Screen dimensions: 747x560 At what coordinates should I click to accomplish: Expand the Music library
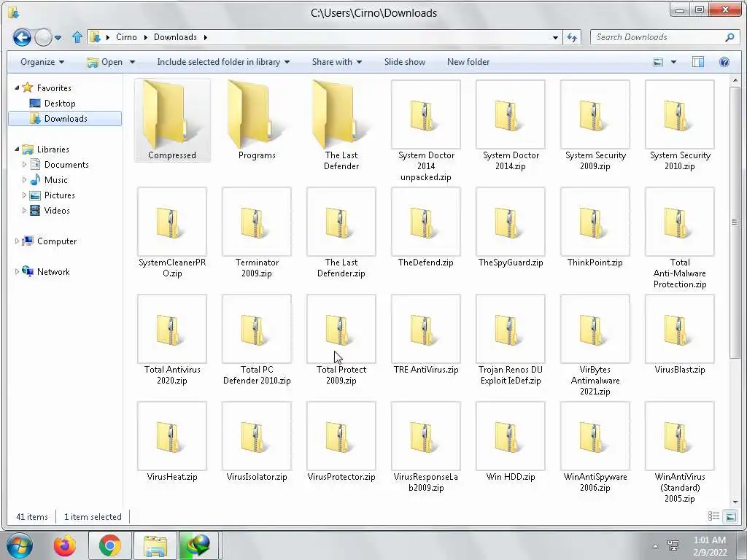tap(24, 179)
